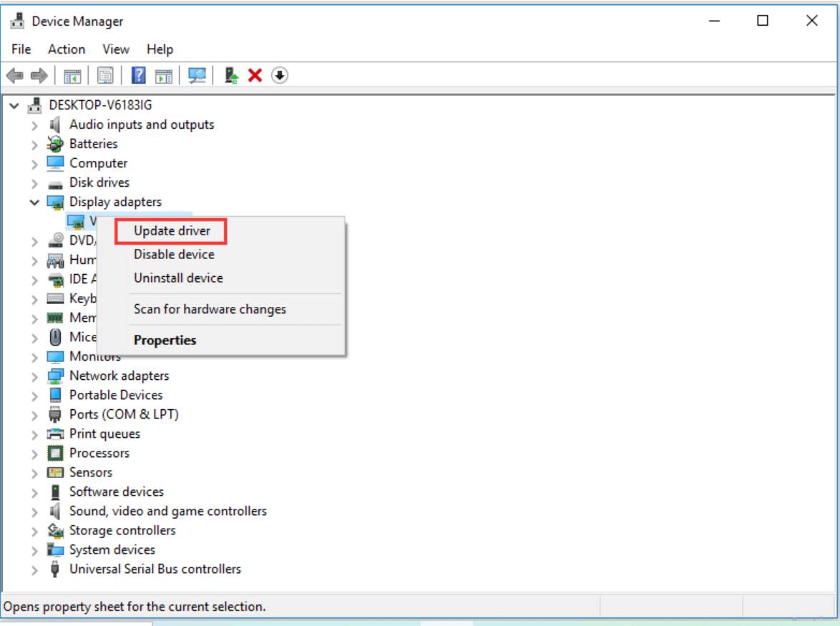Open the View menu

point(114,49)
